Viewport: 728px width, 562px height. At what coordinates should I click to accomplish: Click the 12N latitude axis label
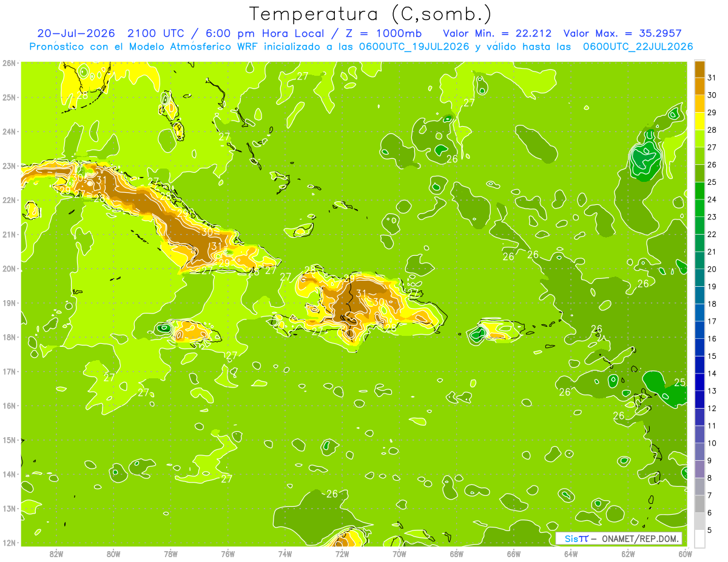pyautogui.click(x=8, y=543)
